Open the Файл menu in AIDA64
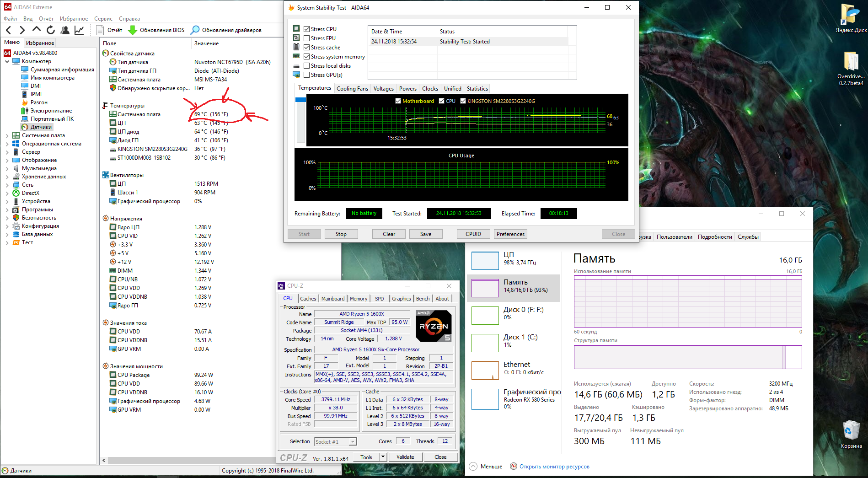 10,19
